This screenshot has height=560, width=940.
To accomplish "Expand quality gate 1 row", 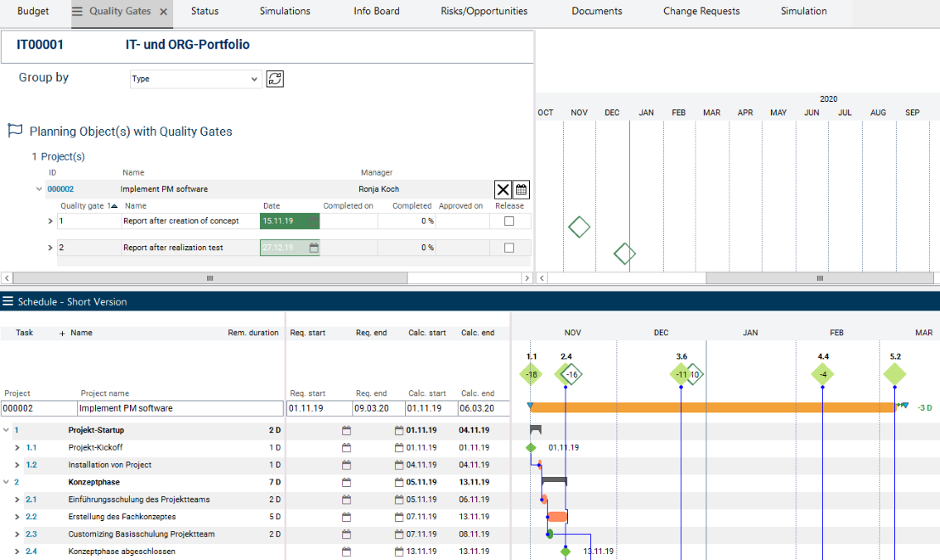I will pyautogui.click(x=50, y=221).
